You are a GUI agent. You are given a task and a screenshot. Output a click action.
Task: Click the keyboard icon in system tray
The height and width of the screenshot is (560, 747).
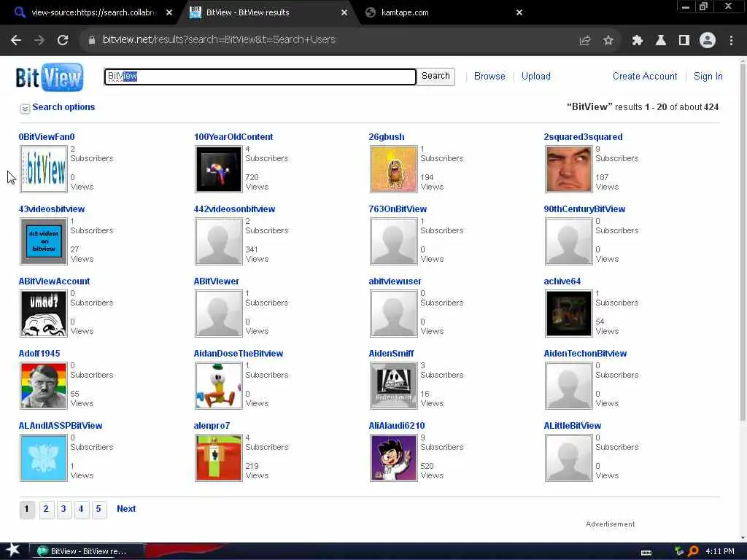pos(646,553)
